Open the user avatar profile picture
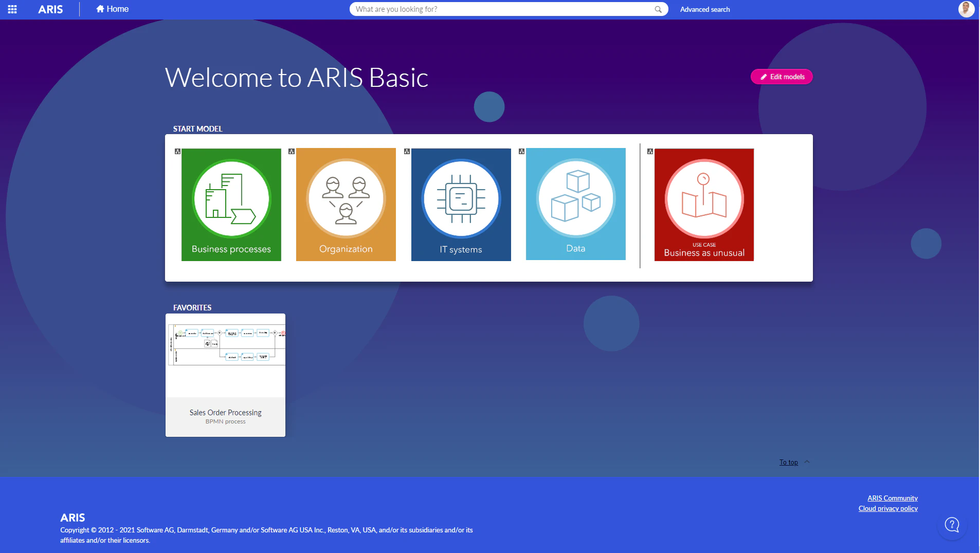The height and width of the screenshot is (553, 980). (966, 9)
